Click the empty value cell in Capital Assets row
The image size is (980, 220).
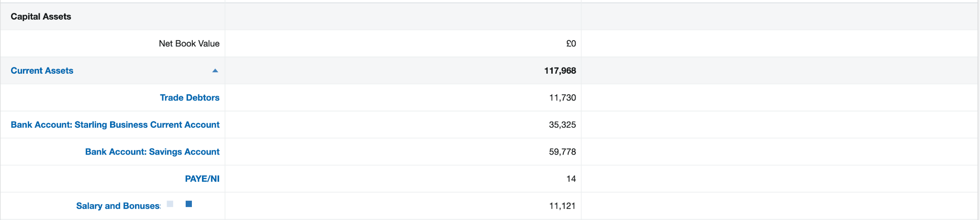(x=403, y=16)
